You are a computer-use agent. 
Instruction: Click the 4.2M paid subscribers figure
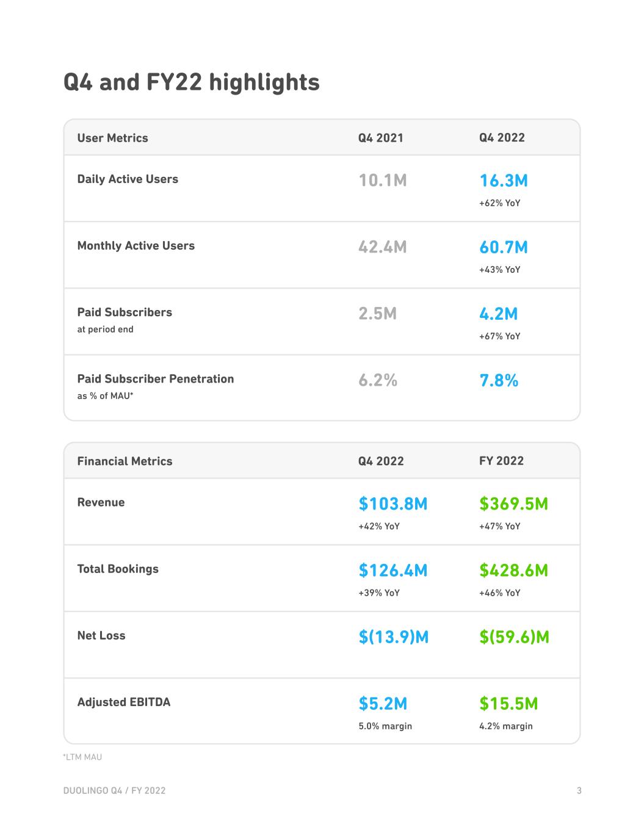point(498,314)
